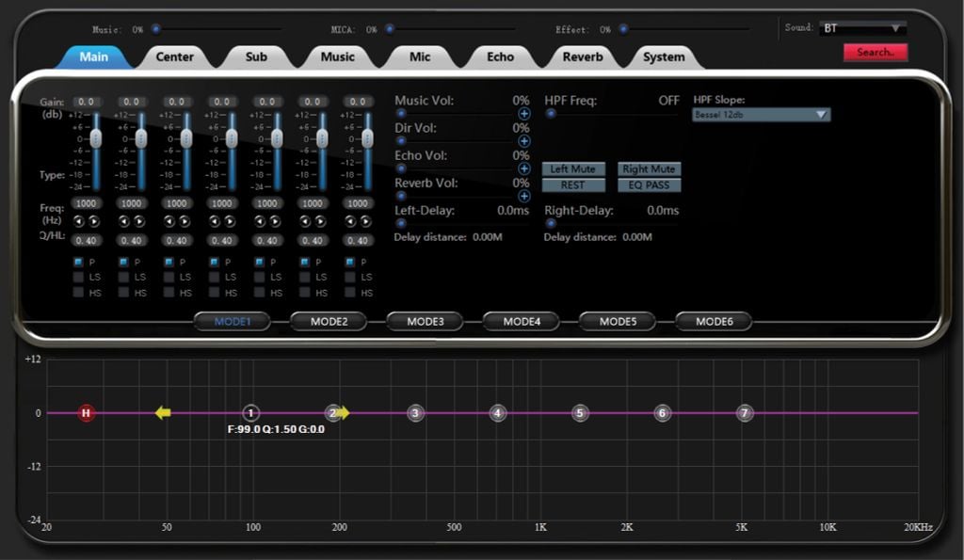Click EQ band 1 frequency increase arrow
Image resolution: width=964 pixels, height=560 pixels.
[x=93, y=221]
